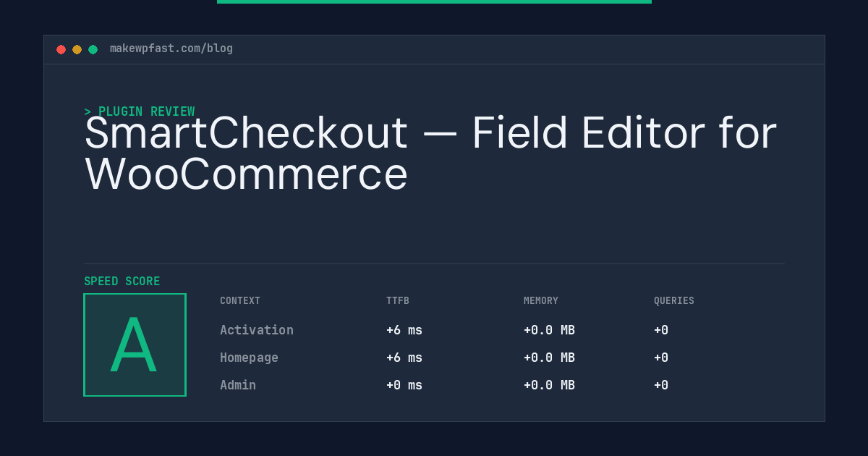Click Activation TTFB value +6 ms
Viewport: 868px width, 456px height.
pos(404,330)
